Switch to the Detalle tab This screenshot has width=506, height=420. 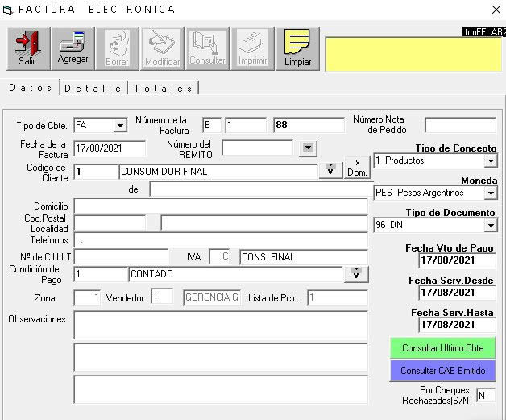[x=94, y=88]
